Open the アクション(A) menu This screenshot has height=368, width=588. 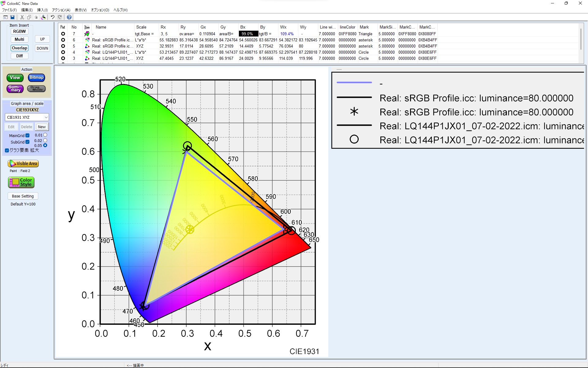61,10
